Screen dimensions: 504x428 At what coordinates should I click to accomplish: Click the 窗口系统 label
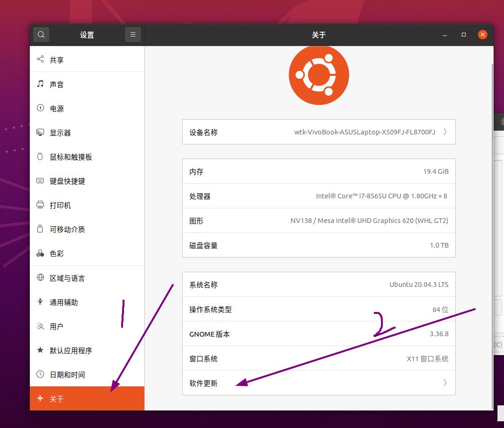pos(203,359)
